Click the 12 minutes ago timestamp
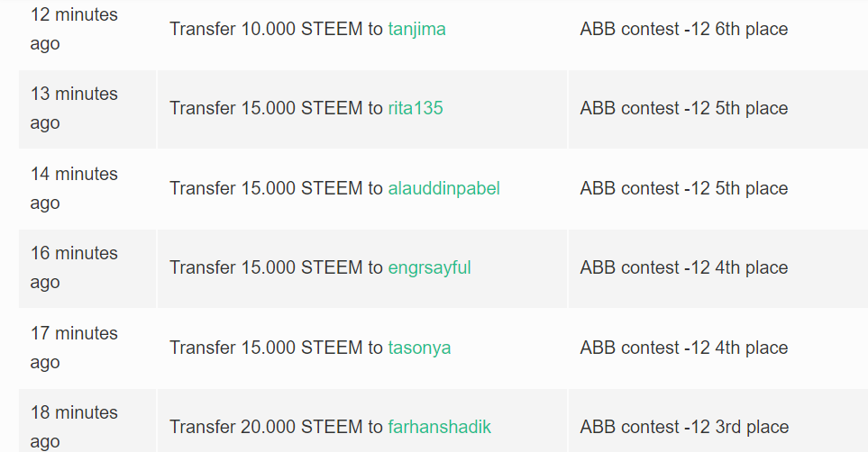 pos(74,29)
